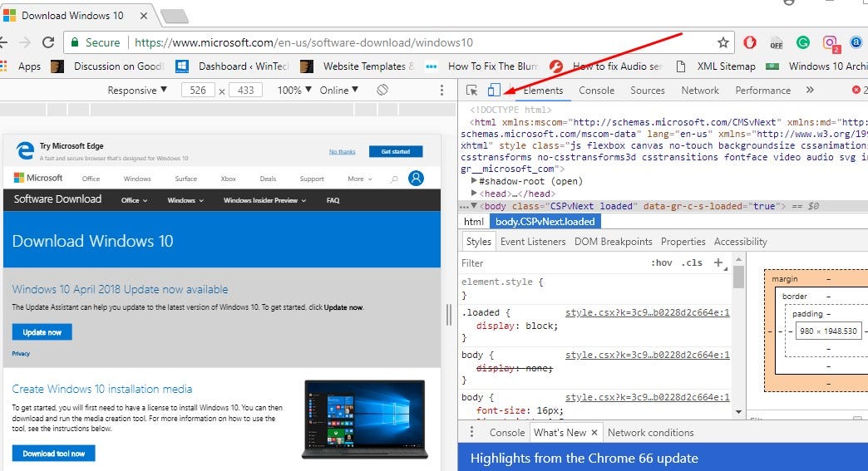The width and height of the screenshot is (868, 471).
Task: Switch to the Console tab
Action: tap(596, 90)
